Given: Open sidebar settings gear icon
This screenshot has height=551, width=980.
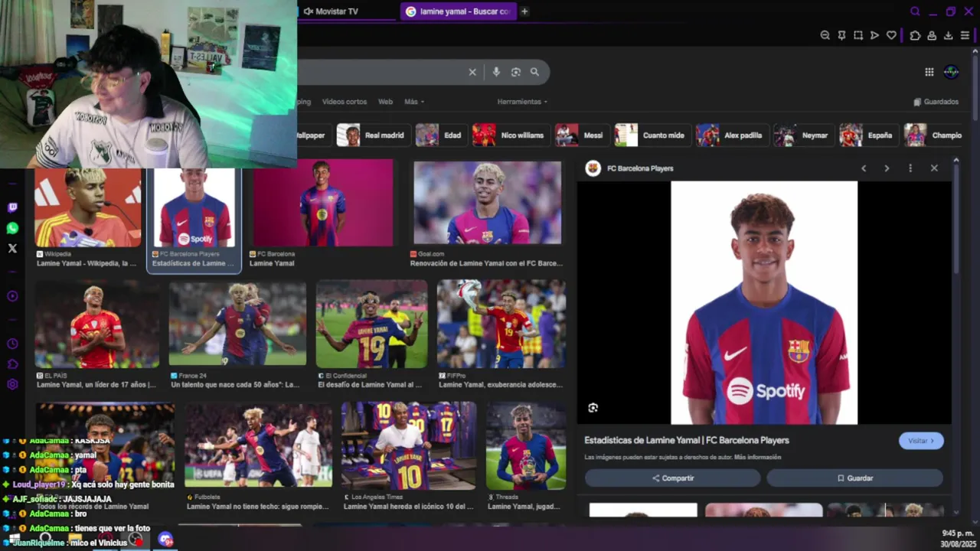Looking at the screenshot, I should [x=12, y=384].
